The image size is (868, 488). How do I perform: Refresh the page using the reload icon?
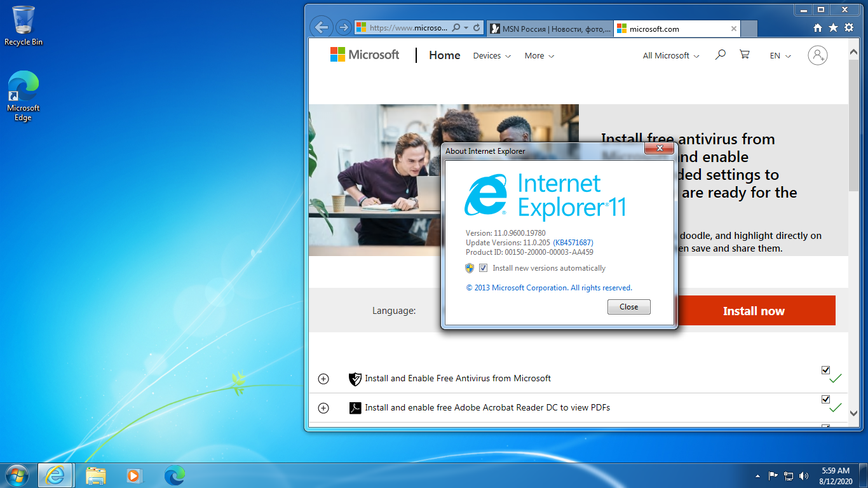[x=478, y=28]
